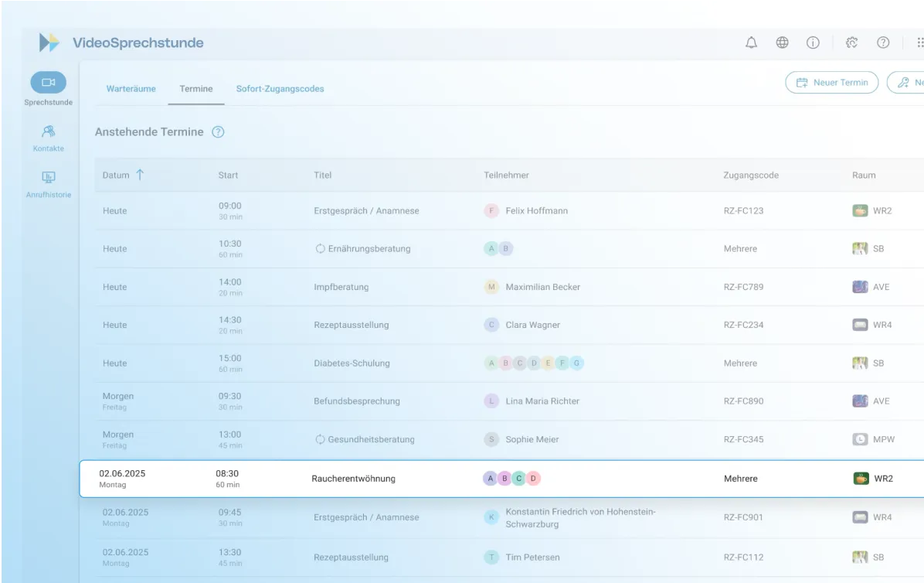Create appointment with Neuer Termin button
This screenshot has height=583, width=924.
pos(832,83)
